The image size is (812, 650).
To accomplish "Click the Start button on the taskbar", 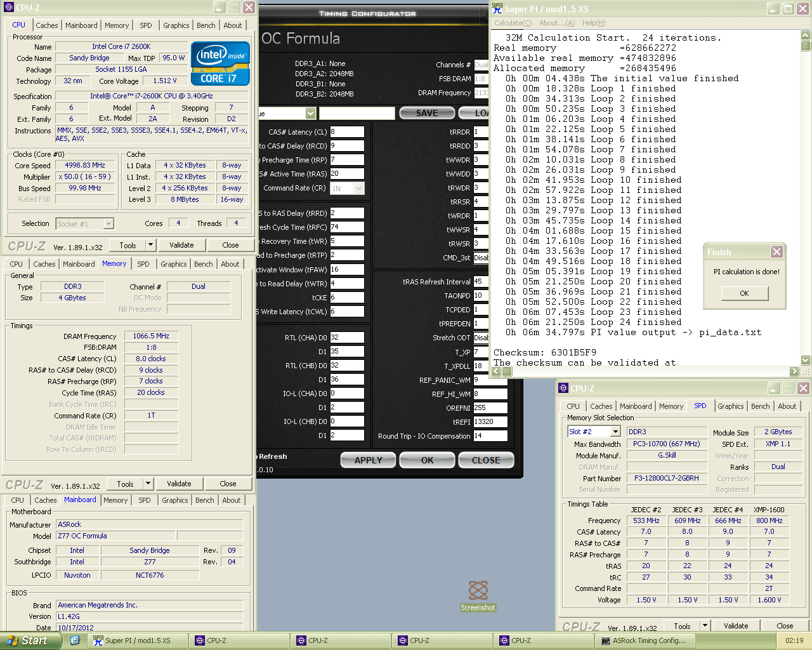I will 30,640.
